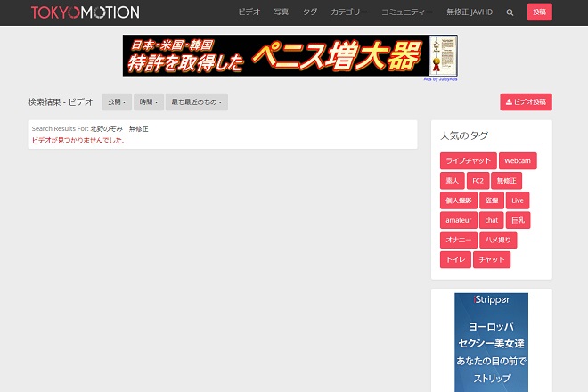Open the ビデオ menu item
Screen dimensions: 588x392
pyautogui.click(x=249, y=12)
